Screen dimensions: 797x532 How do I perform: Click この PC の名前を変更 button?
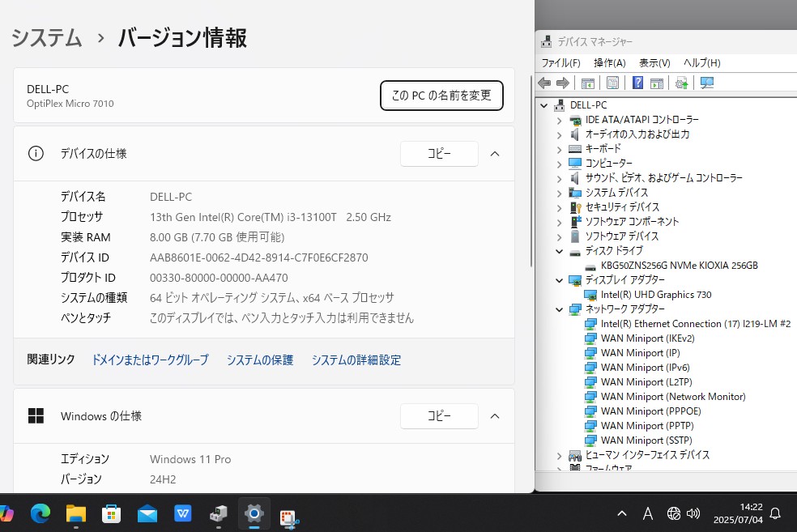[441, 96]
